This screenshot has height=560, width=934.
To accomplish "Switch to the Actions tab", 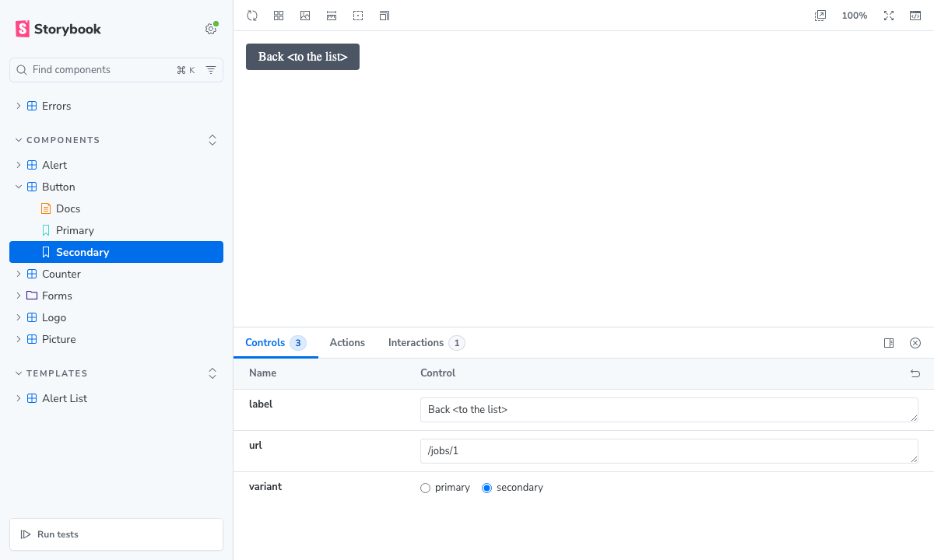I will point(347,343).
